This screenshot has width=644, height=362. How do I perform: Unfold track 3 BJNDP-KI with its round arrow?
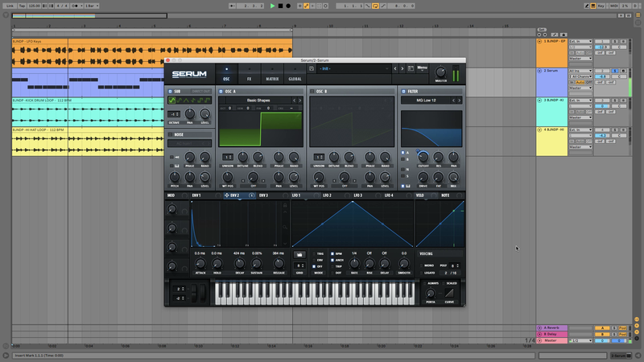pos(539,100)
